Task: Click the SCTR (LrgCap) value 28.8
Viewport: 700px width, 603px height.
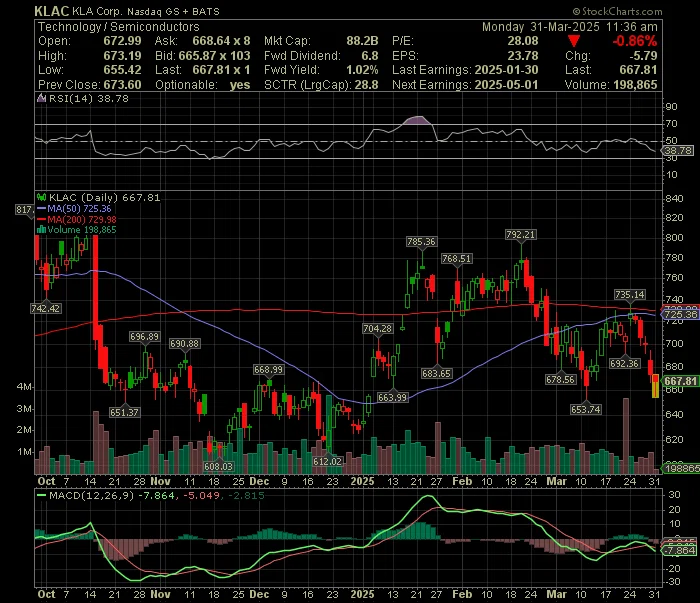Action: [x=367, y=85]
